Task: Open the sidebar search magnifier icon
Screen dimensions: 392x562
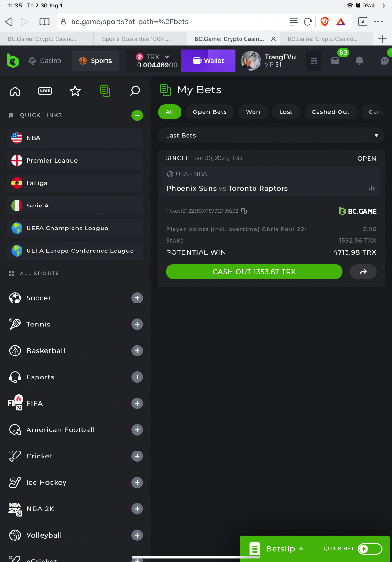Action: [x=135, y=91]
